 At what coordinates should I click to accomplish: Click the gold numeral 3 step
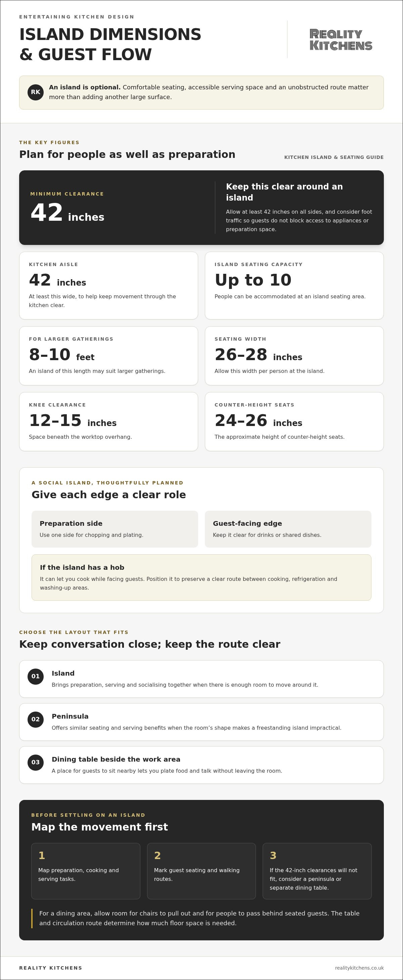coord(273,856)
